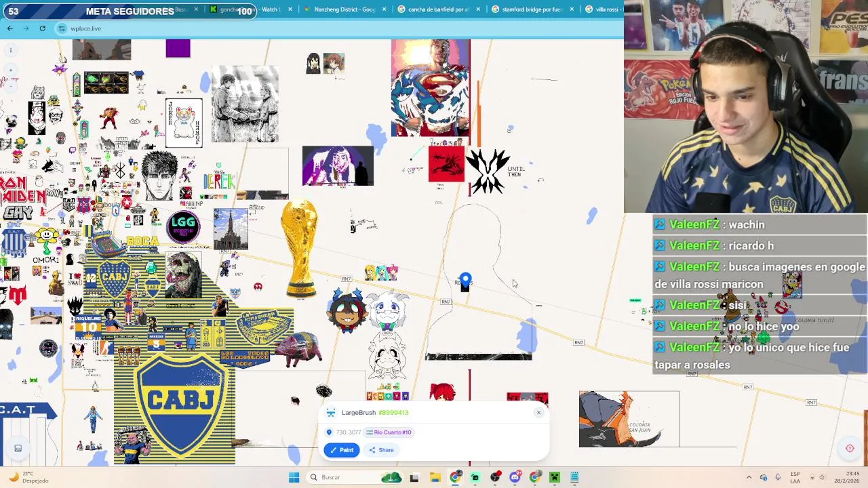This screenshot has width=868, height=488.
Task: Open the site info icon in address bar
Action: (62, 28)
